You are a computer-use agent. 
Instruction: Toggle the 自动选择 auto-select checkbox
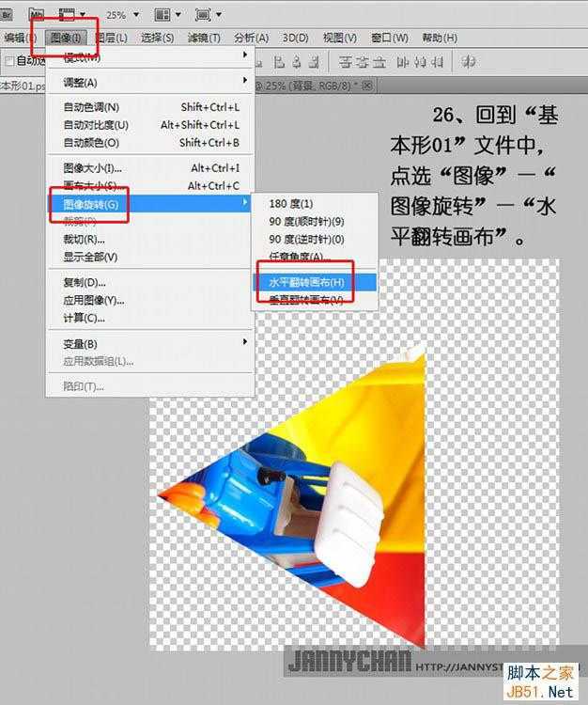pos(9,61)
